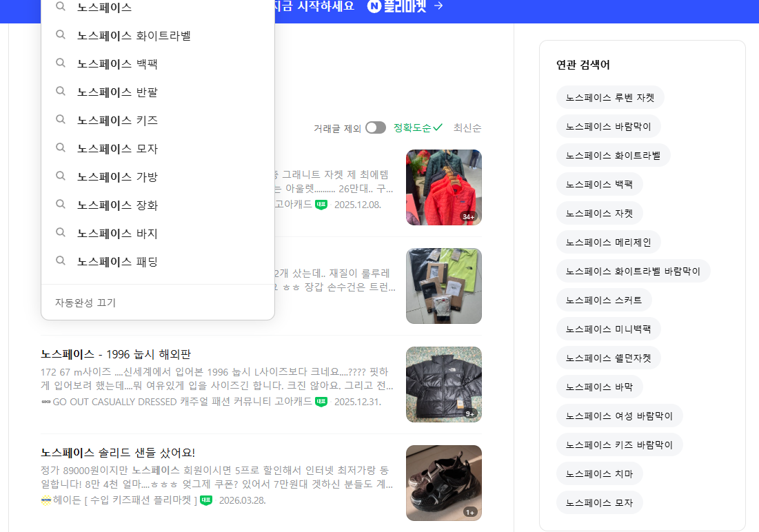
Task: Click the 1996 눕시 post snippet text
Action: (217, 378)
